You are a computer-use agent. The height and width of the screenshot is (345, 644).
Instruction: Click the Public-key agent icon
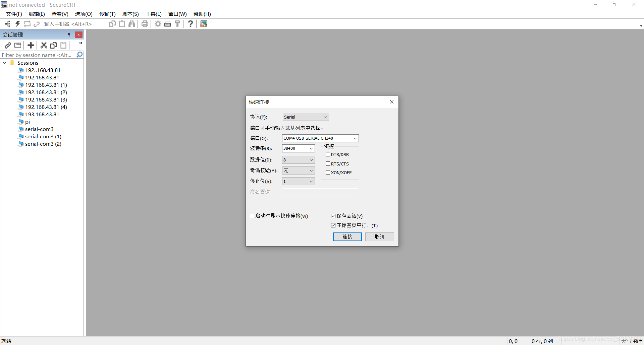(177, 24)
